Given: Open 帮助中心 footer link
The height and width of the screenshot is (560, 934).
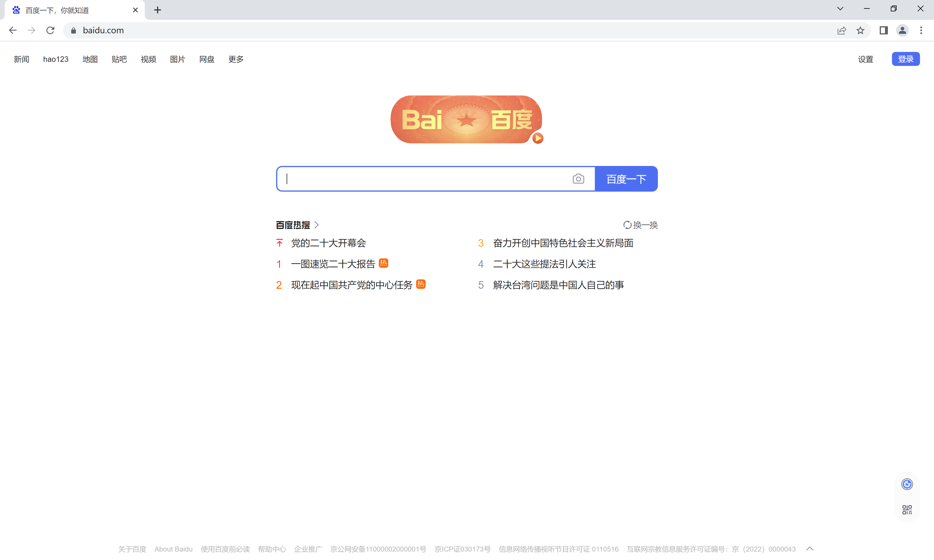Looking at the screenshot, I should click(272, 549).
